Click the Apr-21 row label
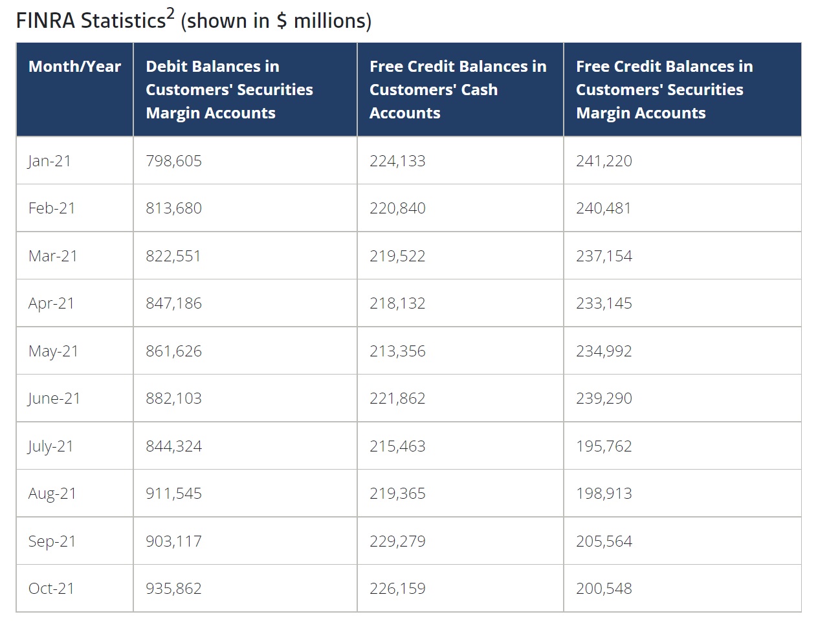840x643 pixels. [x=52, y=303]
